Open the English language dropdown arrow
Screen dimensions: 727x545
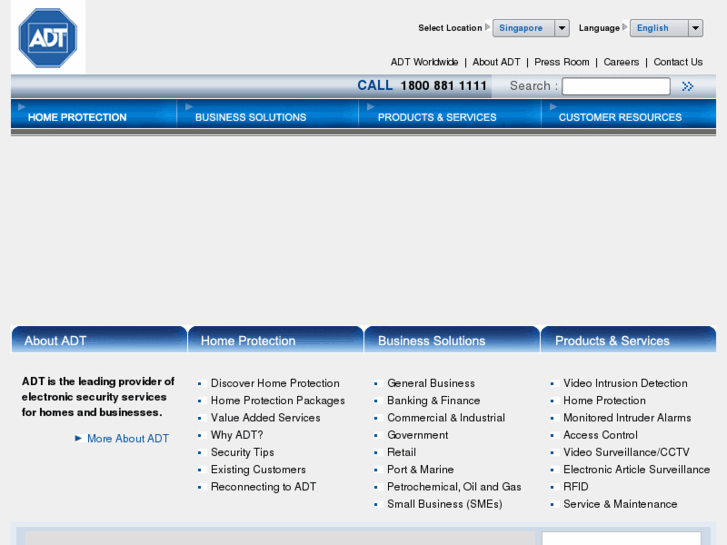click(x=695, y=28)
